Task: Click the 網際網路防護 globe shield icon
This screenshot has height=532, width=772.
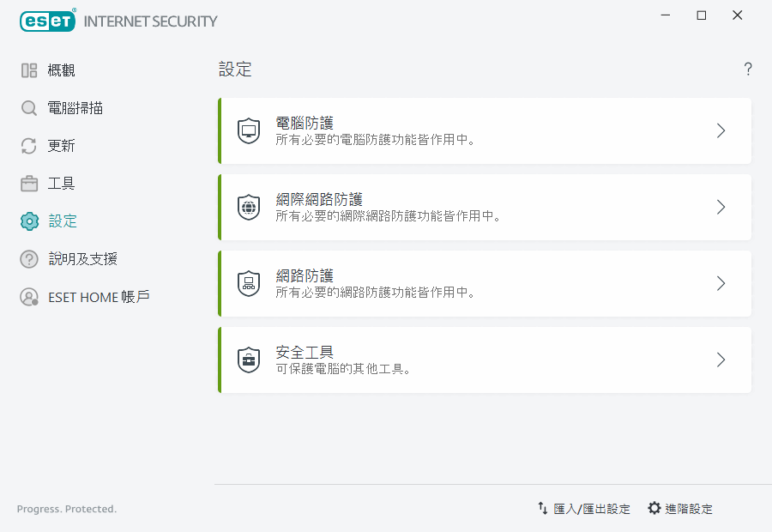Action: point(248,207)
